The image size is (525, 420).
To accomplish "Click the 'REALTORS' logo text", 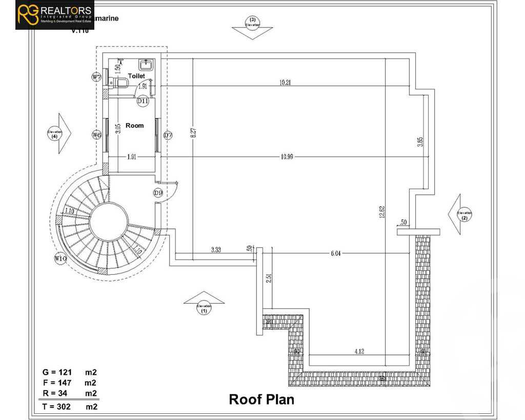I will (x=66, y=11).
